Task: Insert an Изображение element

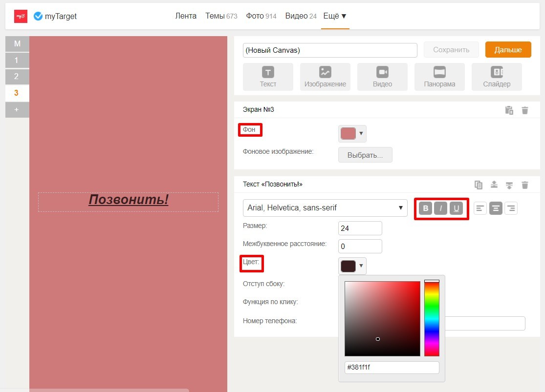Action: [325, 77]
